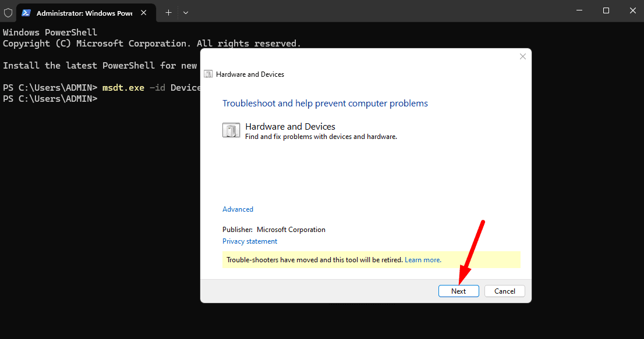This screenshot has height=339, width=644.
Task: Select the large Hardware and Devices troubleshooter icon
Action: tap(231, 130)
